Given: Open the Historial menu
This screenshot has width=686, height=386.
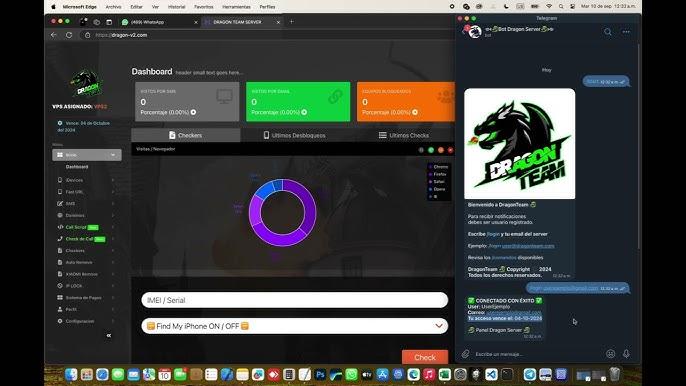Looking at the screenshot, I should [x=177, y=7].
